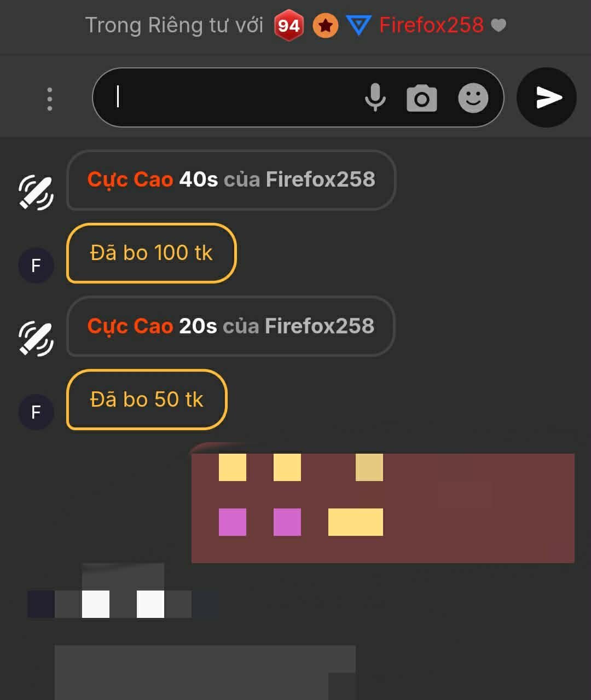
Task: Click the blue triangle badge icon
Action: (359, 26)
